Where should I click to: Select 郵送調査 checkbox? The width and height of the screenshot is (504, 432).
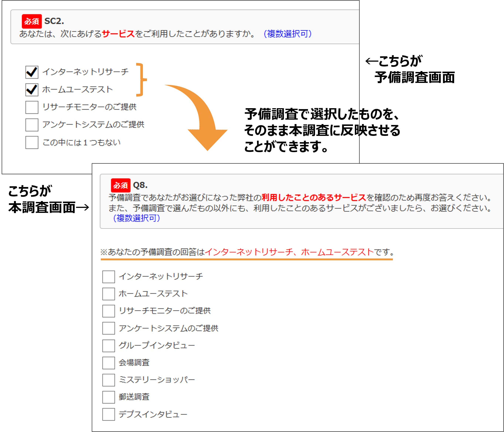click(109, 397)
